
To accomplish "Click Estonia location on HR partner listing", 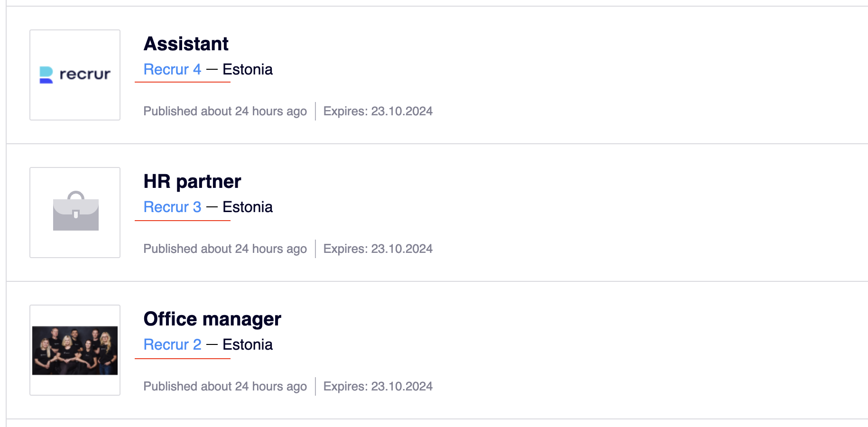I will point(248,207).
